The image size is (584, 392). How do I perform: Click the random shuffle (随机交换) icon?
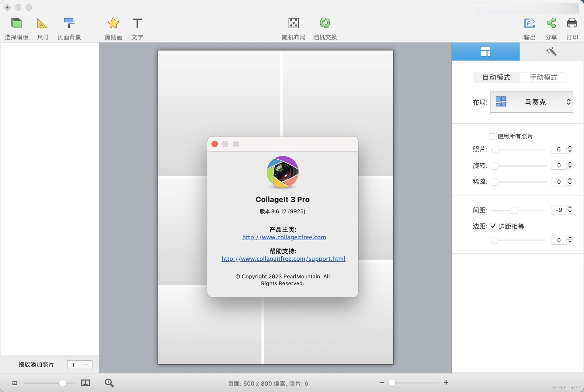point(325,23)
